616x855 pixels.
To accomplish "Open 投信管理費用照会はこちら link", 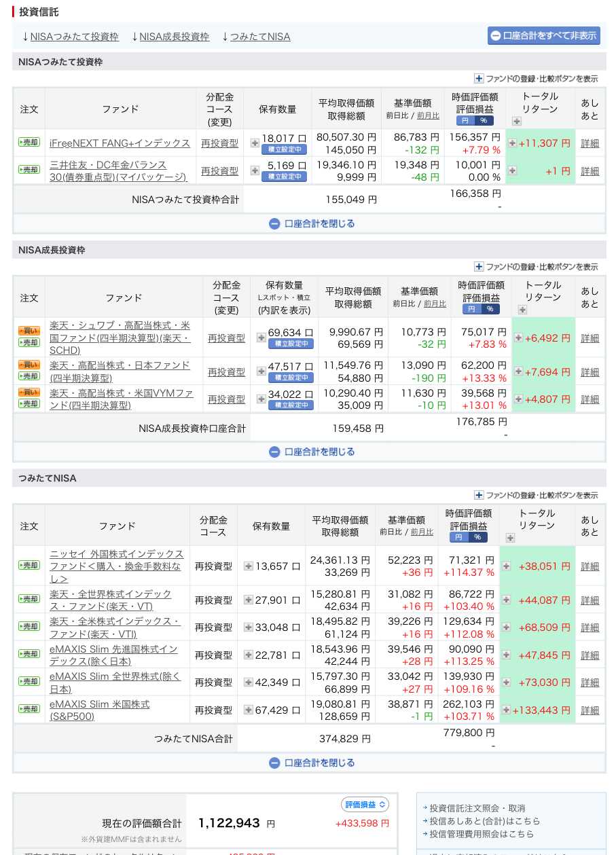I will pyautogui.click(x=482, y=834).
